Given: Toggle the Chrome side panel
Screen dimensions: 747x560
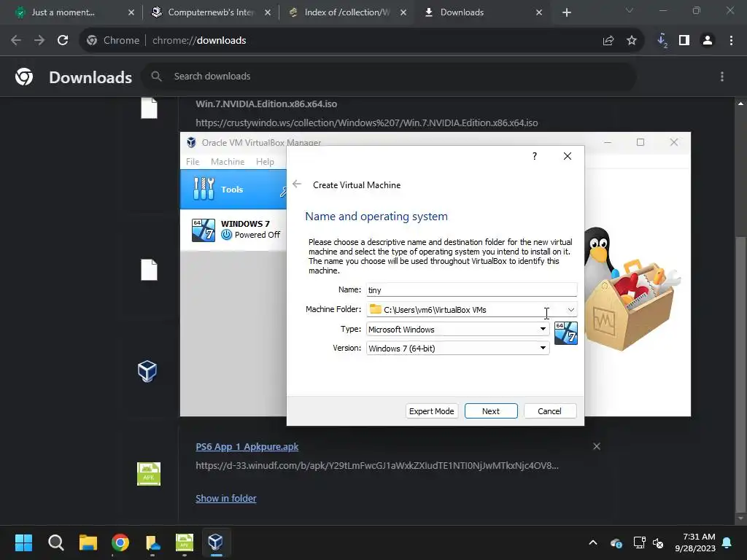Looking at the screenshot, I should pyautogui.click(x=684, y=41).
